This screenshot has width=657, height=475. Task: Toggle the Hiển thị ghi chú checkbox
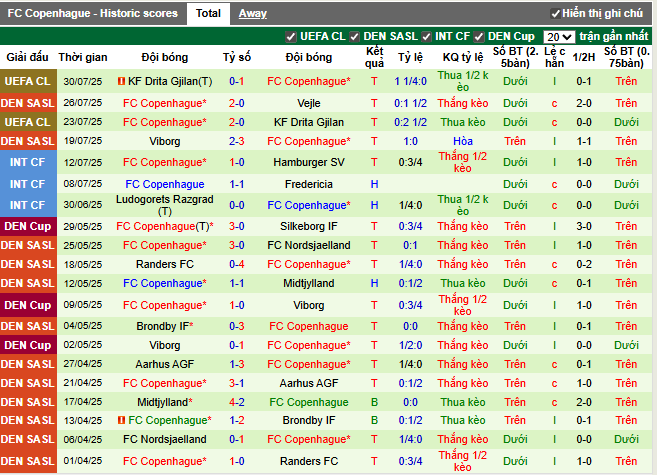coord(556,14)
